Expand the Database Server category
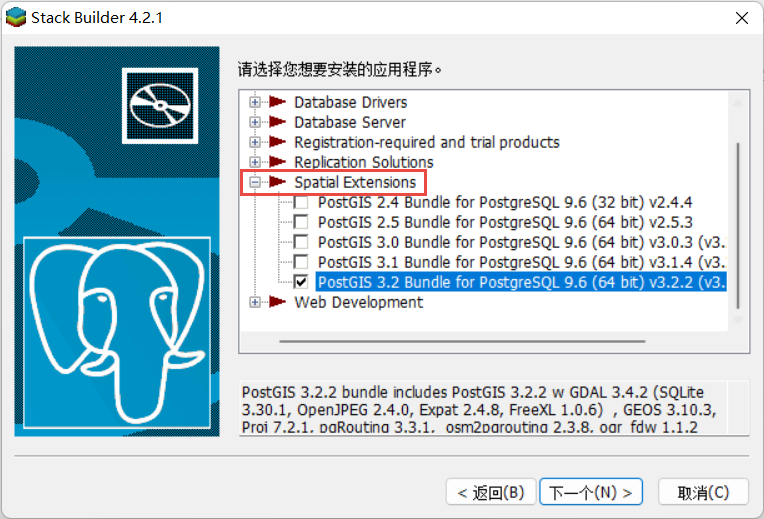This screenshot has width=764, height=519. coord(255,122)
